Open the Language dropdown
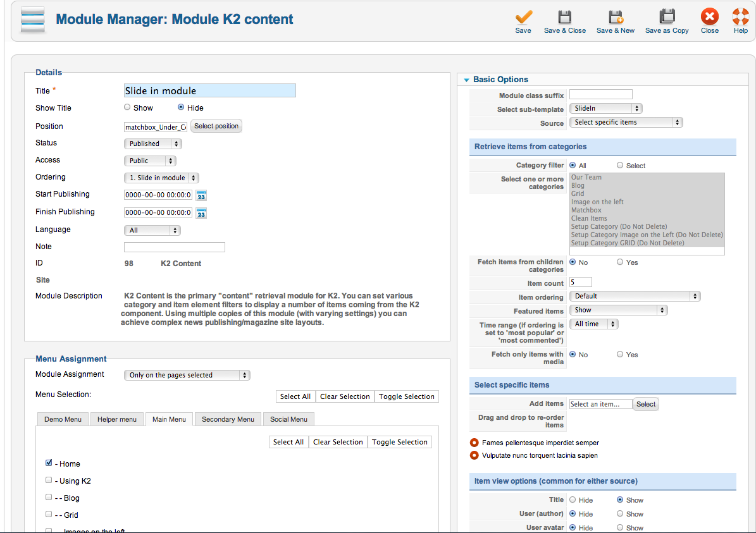The image size is (756, 533). click(152, 230)
